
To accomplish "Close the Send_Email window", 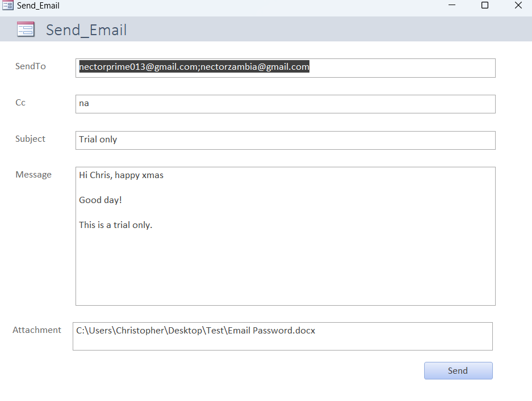I will (518, 6).
